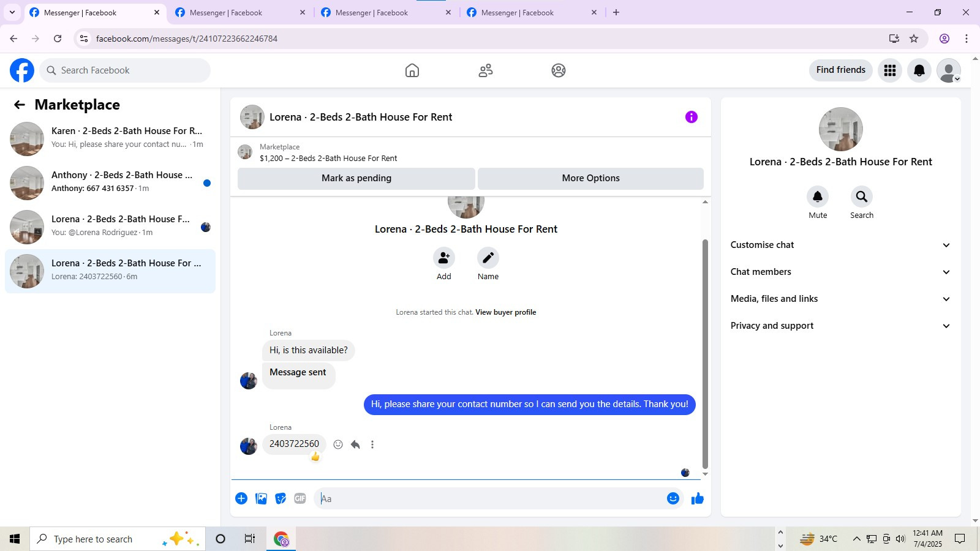Choose a sticker in the composer
Screen dimensions: 980x551
coord(281,498)
